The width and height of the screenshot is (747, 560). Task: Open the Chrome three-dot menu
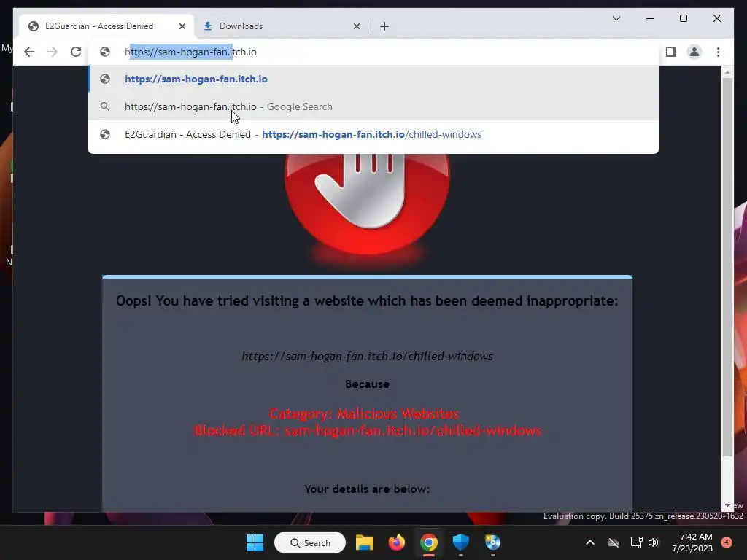(718, 52)
